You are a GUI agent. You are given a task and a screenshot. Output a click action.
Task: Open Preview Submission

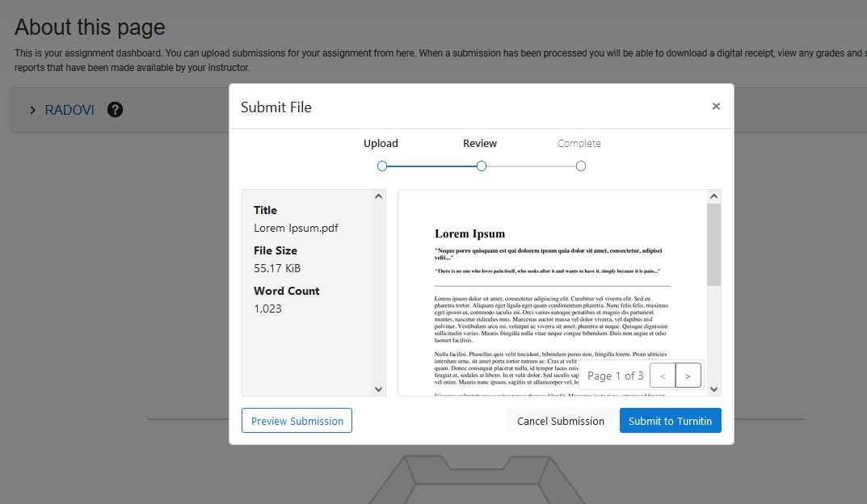(x=297, y=421)
